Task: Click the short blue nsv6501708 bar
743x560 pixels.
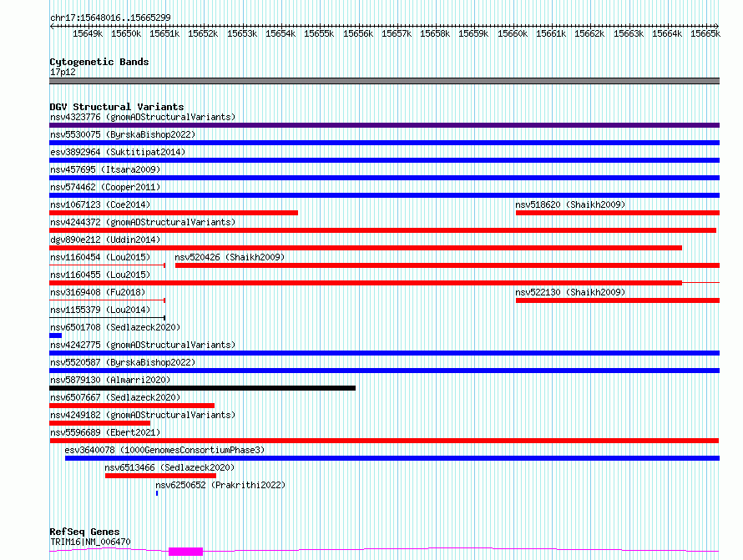Action: [55, 335]
